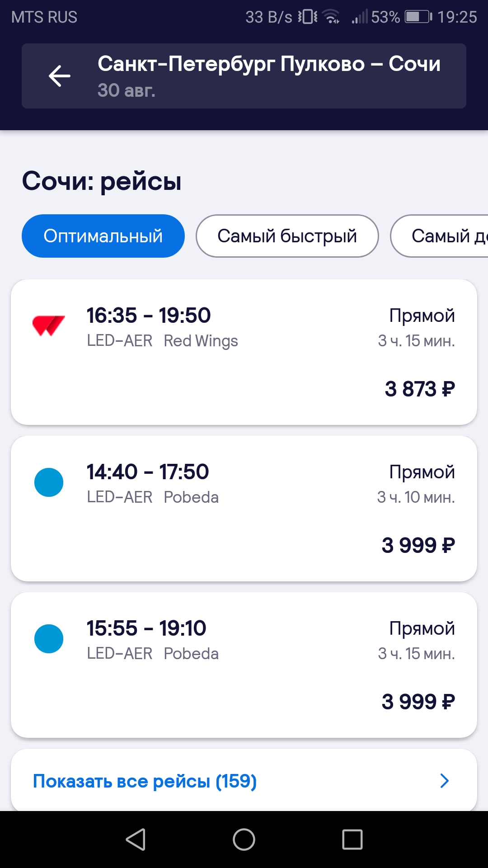This screenshot has width=488, height=868.
Task: Tap the chevron next to Показать все рейсы
Action: (x=445, y=781)
